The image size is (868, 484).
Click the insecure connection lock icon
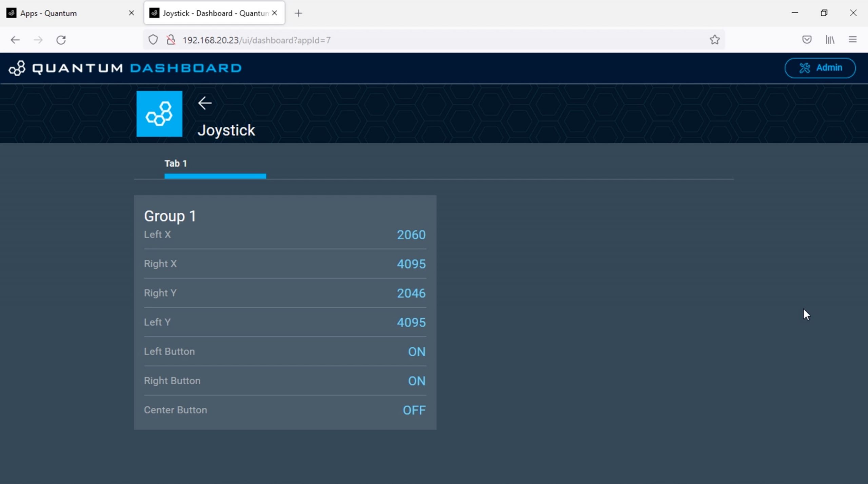point(171,40)
